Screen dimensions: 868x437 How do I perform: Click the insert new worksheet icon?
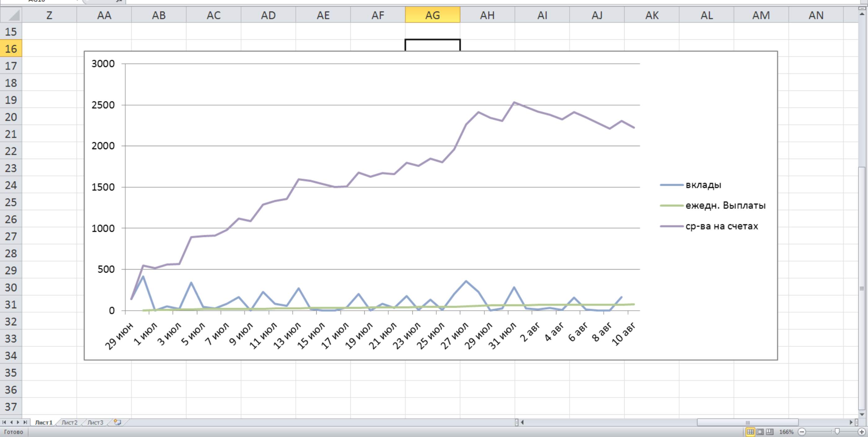117,422
